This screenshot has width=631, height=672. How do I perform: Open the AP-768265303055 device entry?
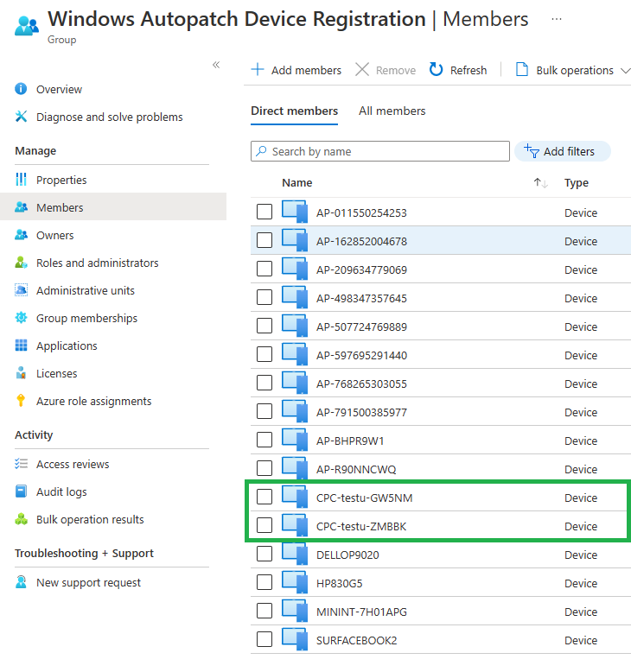[x=361, y=384]
